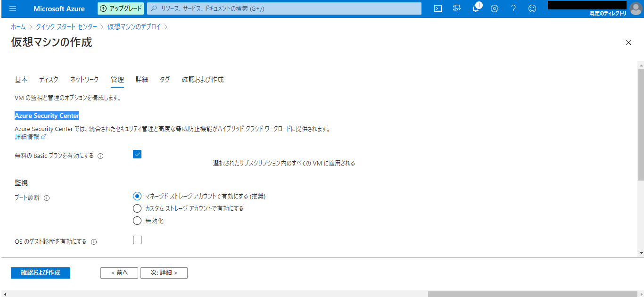The image size is (644, 297).
Task: Select カスタム ストレージ アカウントで有効にする radio
Action: [137, 208]
